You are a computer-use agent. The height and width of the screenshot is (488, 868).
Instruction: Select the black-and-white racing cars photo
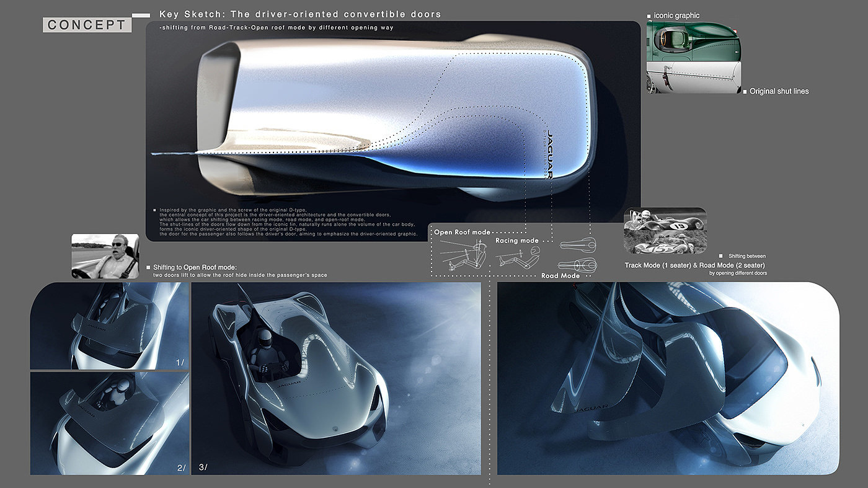[x=665, y=231]
